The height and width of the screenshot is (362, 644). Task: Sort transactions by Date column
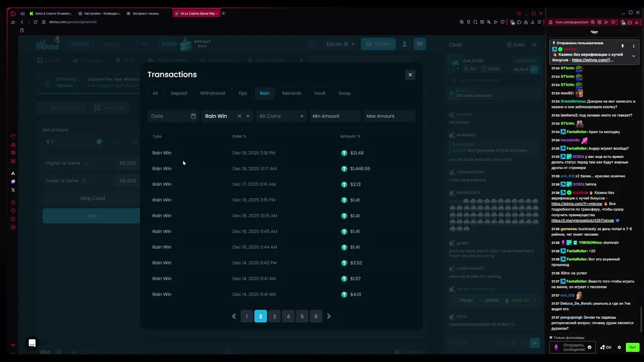(x=239, y=136)
